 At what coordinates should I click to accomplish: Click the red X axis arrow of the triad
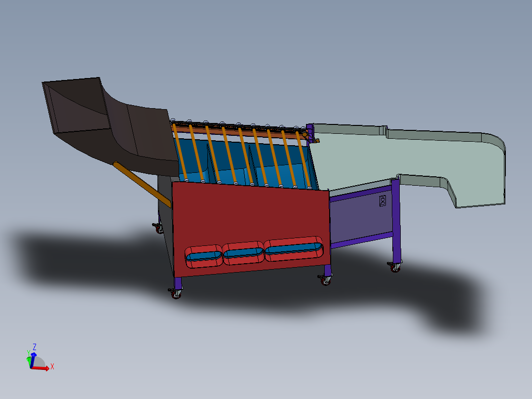tap(41, 368)
